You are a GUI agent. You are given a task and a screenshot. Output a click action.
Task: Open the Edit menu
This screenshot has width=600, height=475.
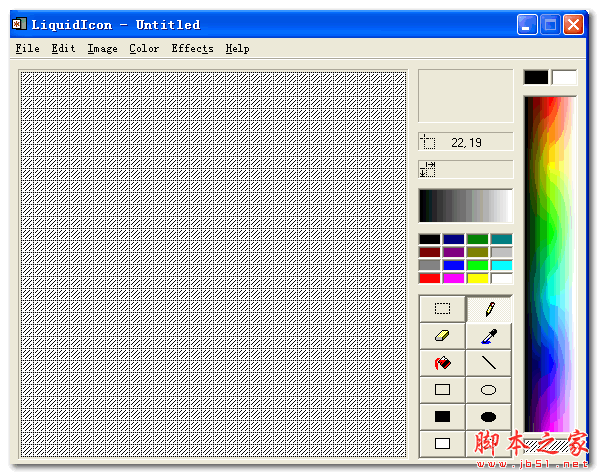[64, 49]
